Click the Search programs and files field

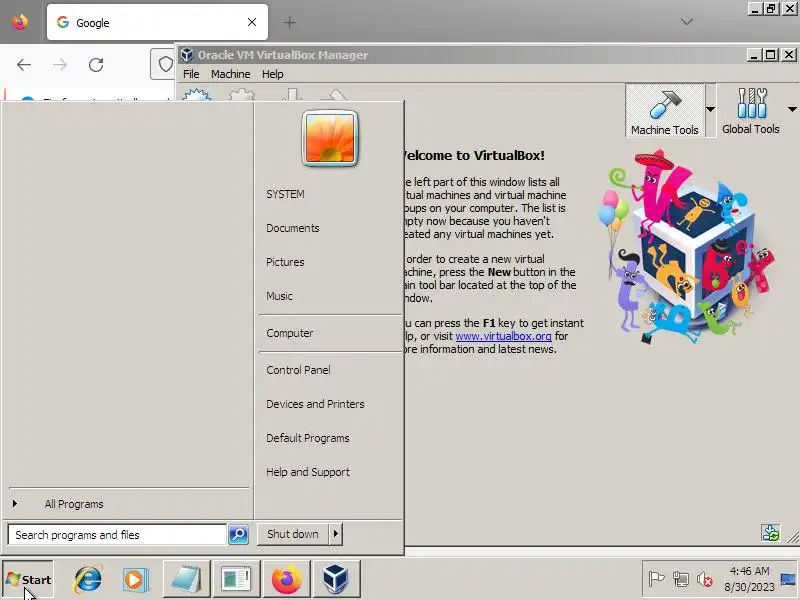(x=117, y=535)
